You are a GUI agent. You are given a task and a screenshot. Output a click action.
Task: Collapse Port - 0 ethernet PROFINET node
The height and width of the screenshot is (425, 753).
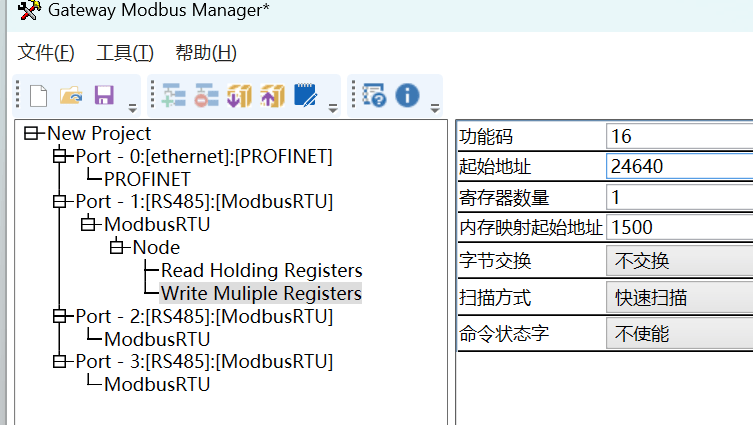coord(60,156)
